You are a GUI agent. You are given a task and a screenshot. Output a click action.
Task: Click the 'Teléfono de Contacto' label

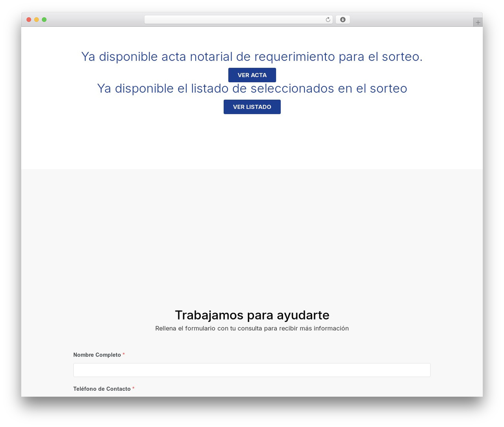(102, 389)
